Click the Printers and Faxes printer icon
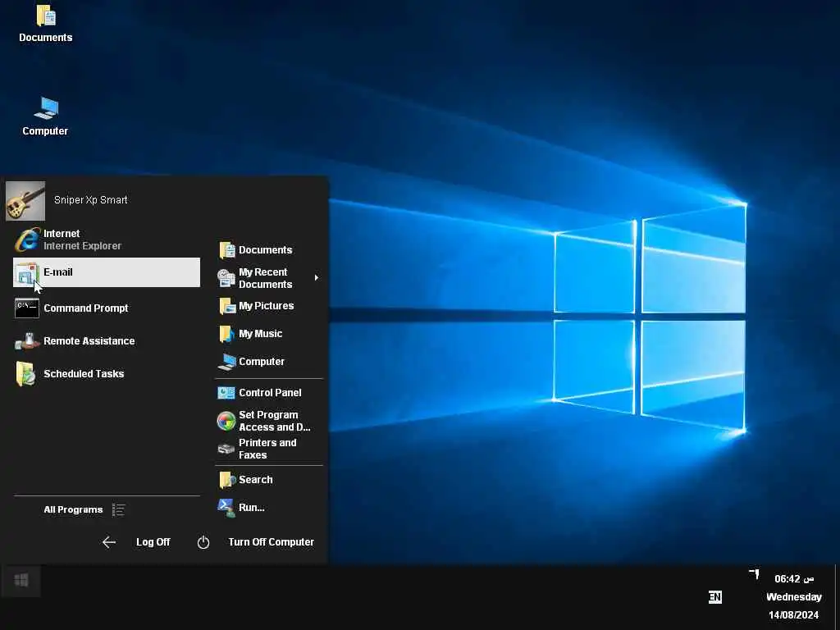840x630 pixels. [226, 449]
